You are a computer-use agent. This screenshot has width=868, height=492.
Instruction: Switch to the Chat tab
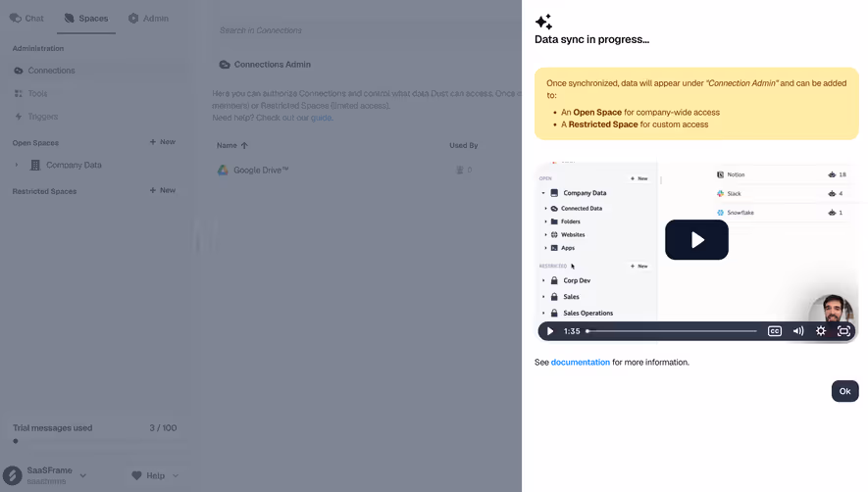(26, 19)
